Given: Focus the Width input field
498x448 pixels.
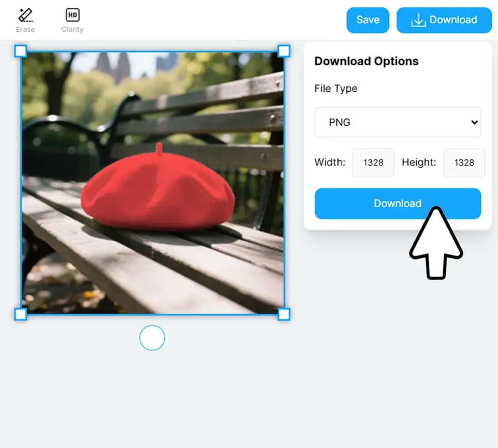Looking at the screenshot, I should pyautogui.click(x=373, y=163).
